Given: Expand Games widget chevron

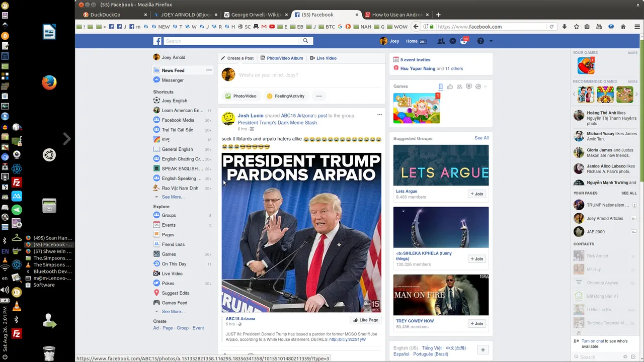Looking at the screenshot, I should (485, 86).
